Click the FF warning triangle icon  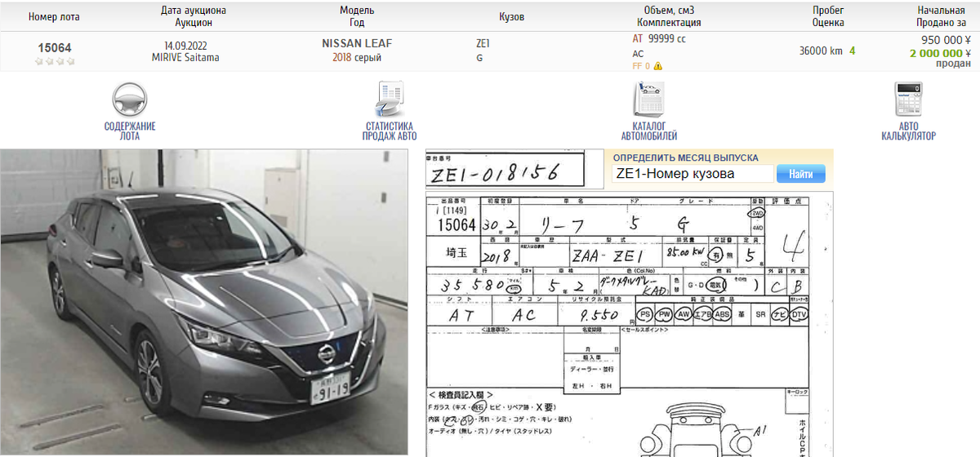click(x=657, y=66)
